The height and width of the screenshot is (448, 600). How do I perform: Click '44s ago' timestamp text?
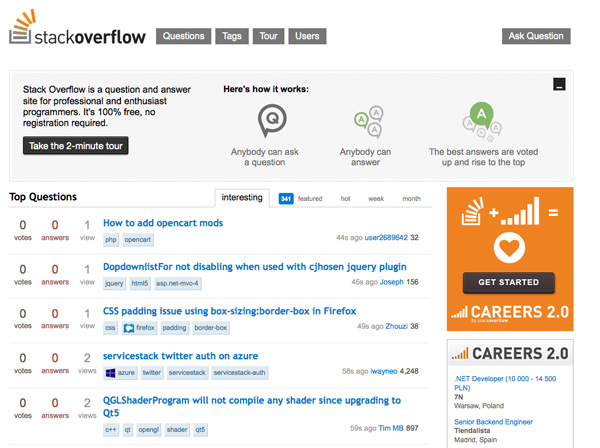click(349, 238)
